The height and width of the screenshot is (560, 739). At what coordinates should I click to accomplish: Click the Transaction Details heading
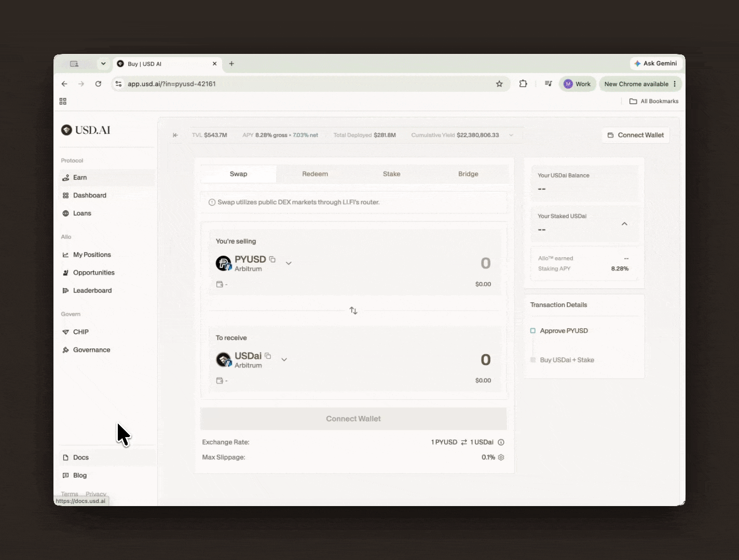[559, 305]
